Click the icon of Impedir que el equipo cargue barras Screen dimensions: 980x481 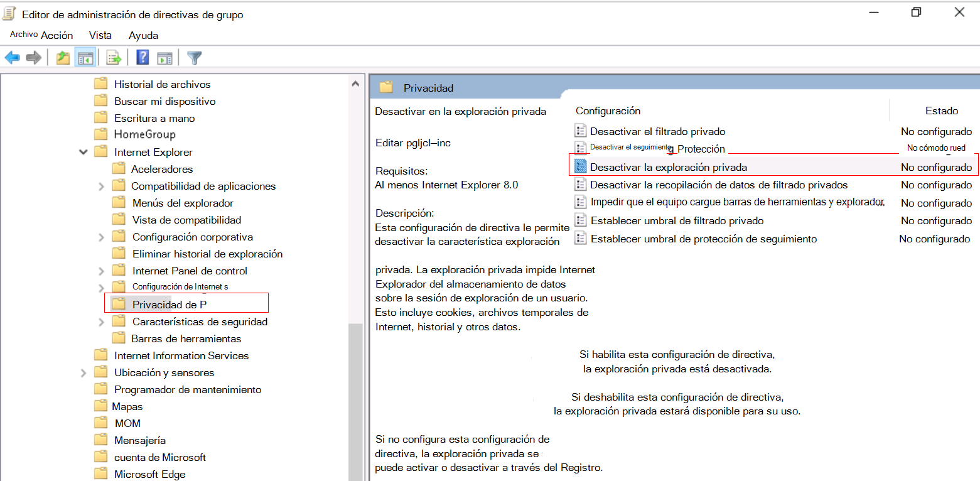581,203
